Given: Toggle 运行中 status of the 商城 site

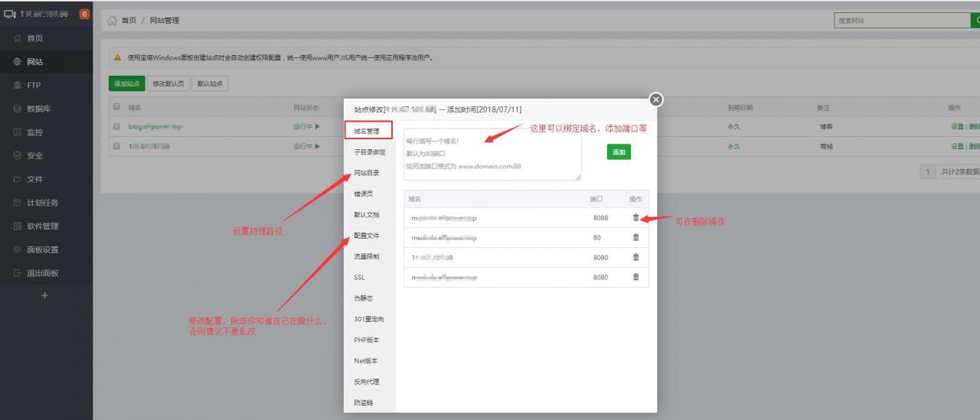Looking at the screenshot, I should click(x=306, y=145).
